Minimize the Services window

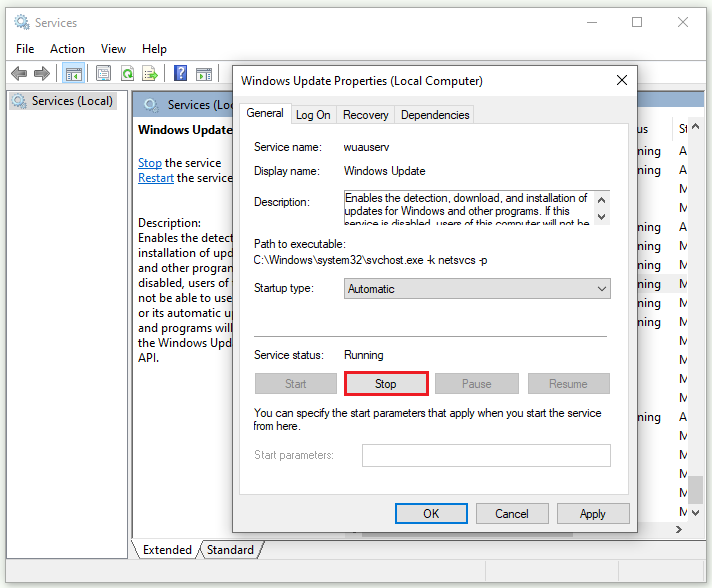tap(592, 22)
